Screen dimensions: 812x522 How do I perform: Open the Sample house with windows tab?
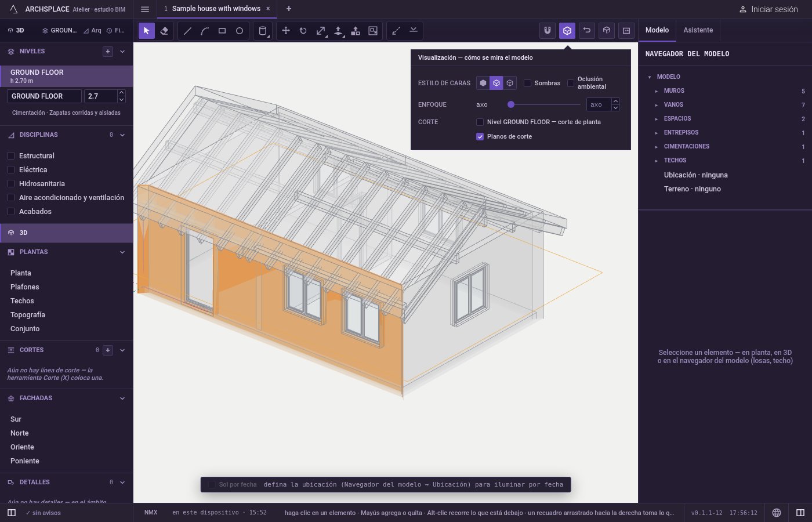click(x=216, y=9)
